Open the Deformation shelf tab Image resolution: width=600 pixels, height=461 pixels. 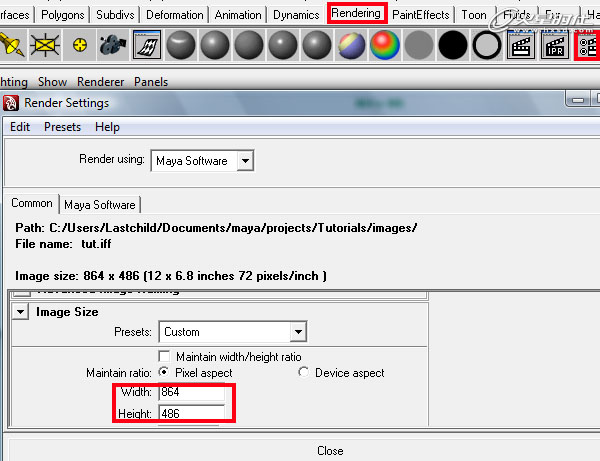(175, 15)
